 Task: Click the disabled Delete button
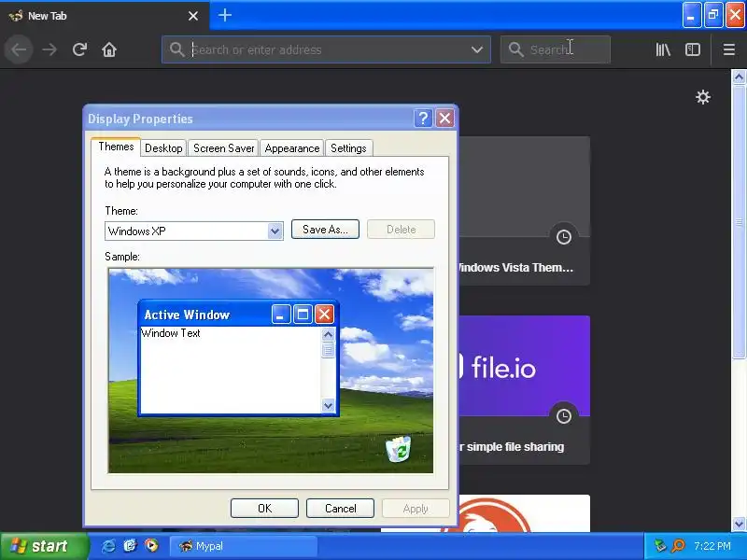click(402, 229)
